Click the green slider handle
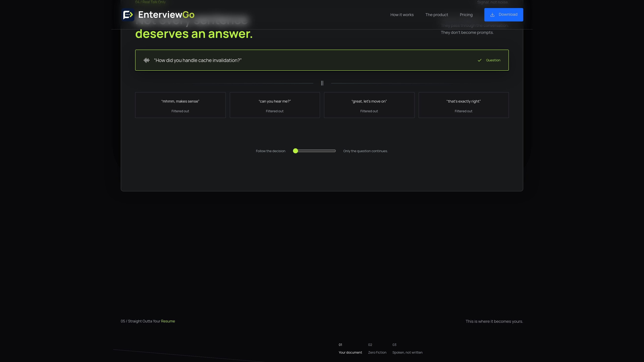This screenshot has height=362, width=644. click(296, 151)
